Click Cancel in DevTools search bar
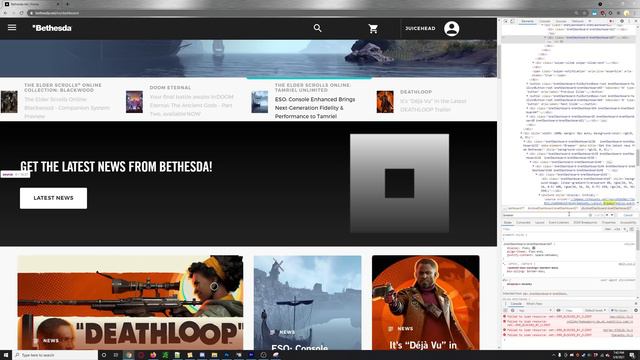 628,215
